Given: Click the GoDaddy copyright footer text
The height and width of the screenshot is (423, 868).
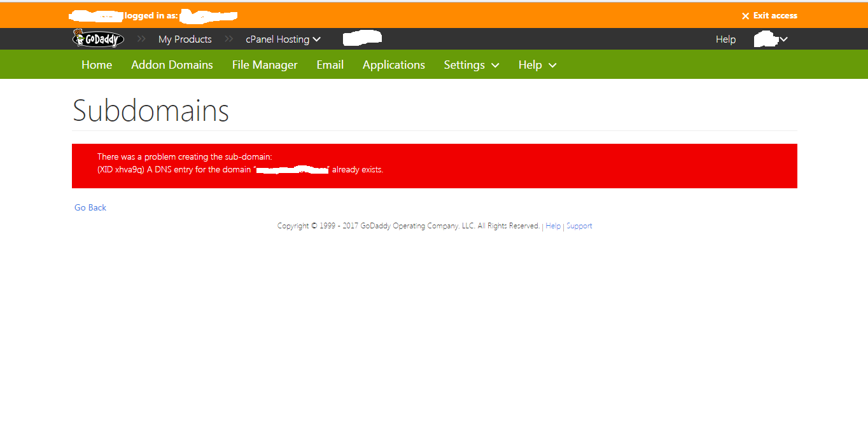Looking at the screenshot, I should coord(409,226).
